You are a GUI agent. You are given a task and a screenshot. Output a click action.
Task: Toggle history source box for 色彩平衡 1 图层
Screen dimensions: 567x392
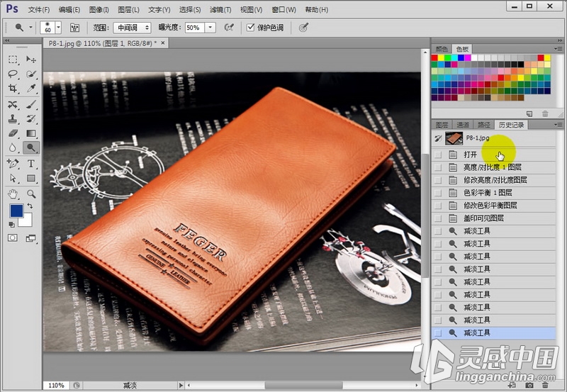click(438, 193)
